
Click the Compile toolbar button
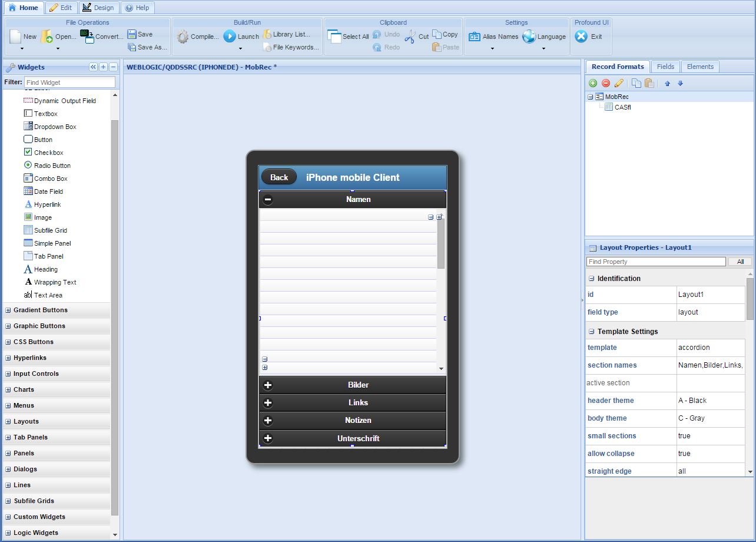[198, 37]
